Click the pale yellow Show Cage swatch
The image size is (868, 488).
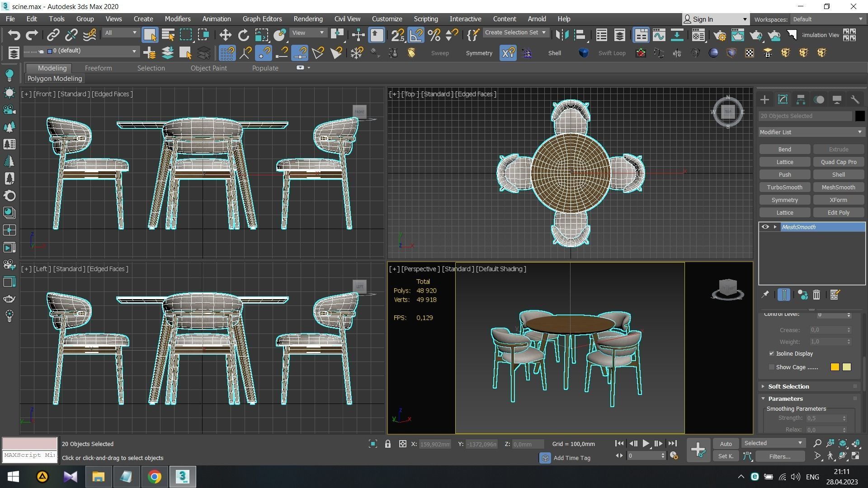(x=847, y=367)
